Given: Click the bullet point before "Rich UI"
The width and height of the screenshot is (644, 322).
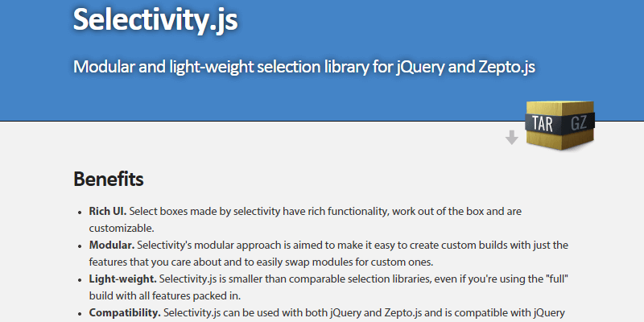Looking at the screenshot, I should pos(80,212).
